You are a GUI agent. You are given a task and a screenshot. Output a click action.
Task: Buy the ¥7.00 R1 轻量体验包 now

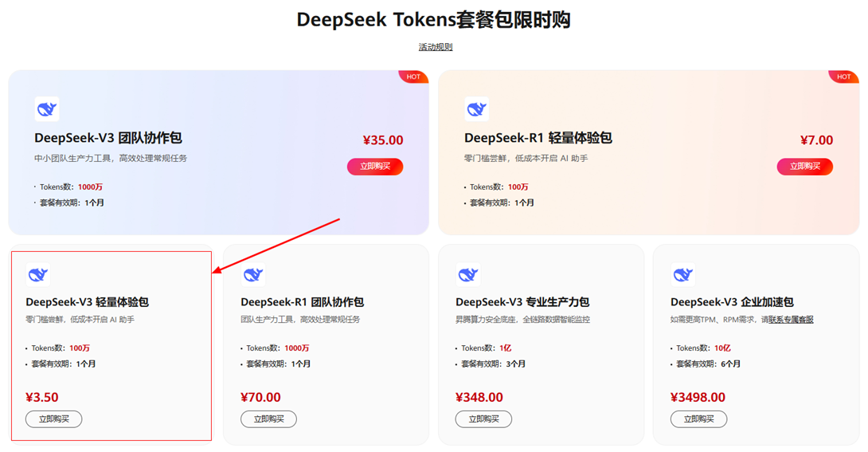tap(805, 166)
